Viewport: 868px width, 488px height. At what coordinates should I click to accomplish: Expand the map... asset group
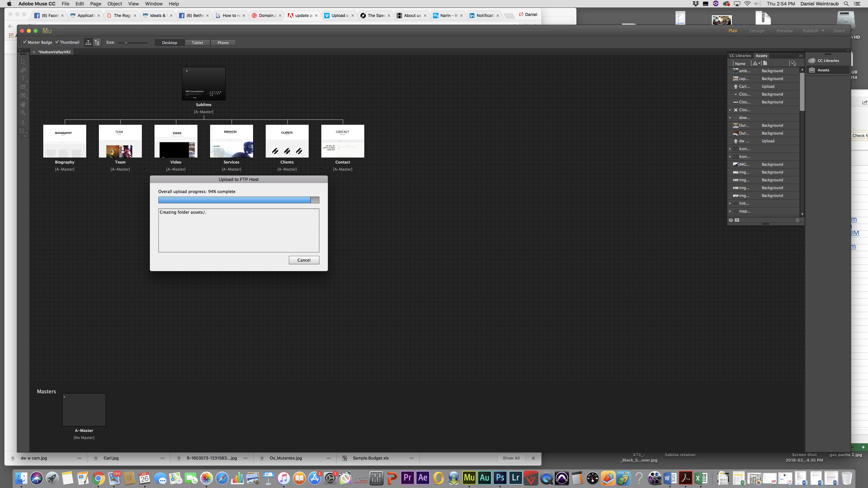point(730,211)
